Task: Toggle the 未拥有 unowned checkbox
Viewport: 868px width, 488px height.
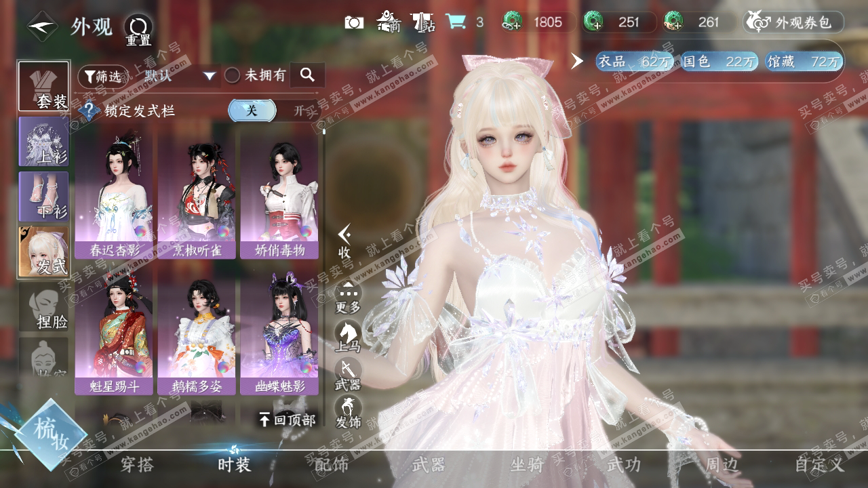Action: coord(232,75)
